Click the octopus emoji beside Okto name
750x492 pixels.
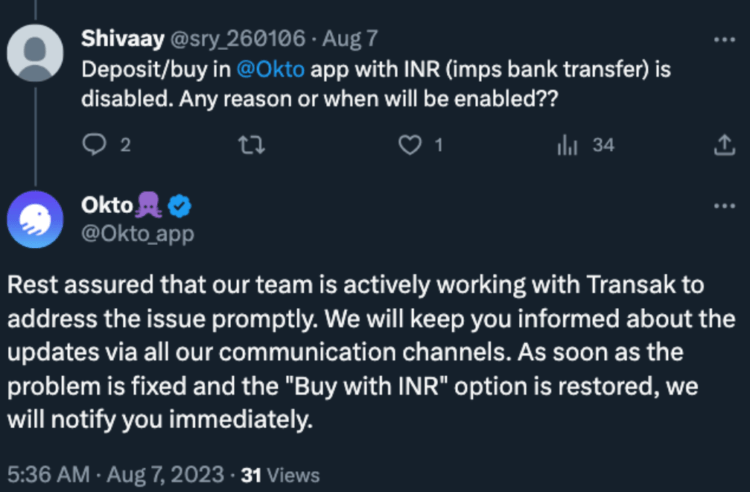click(151, 205)
